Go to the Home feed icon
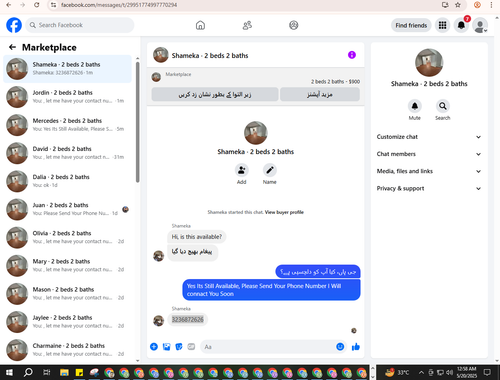Image resolution: width=500 pixels, height=380 pixels. pos(200,25)
